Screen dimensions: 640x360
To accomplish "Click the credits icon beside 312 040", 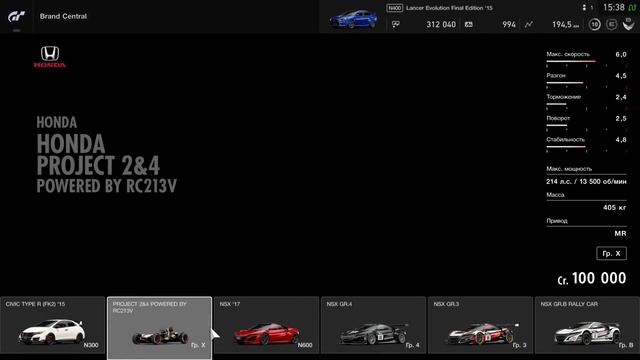I will (396, 24).
